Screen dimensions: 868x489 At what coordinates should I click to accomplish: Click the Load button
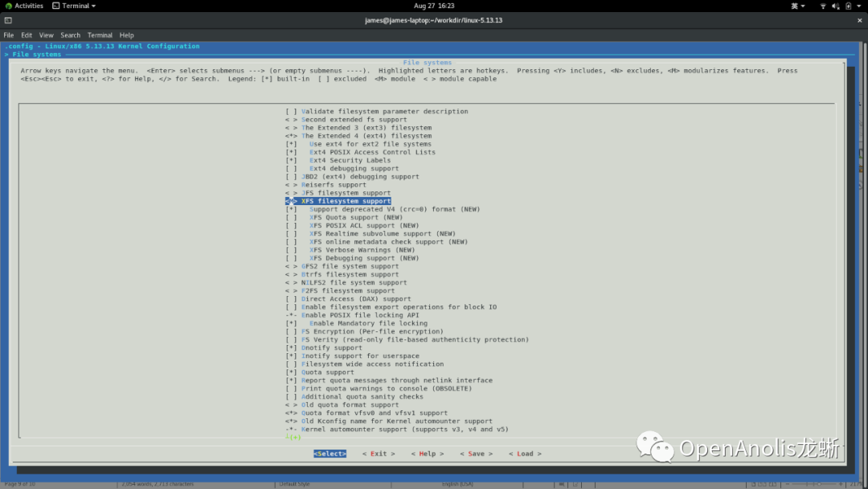point(525,454)
